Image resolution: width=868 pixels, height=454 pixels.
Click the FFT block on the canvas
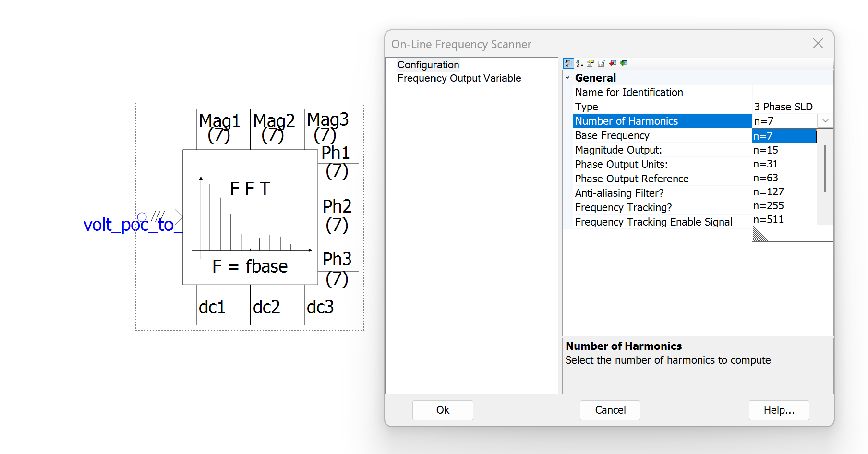click(250, 217)
